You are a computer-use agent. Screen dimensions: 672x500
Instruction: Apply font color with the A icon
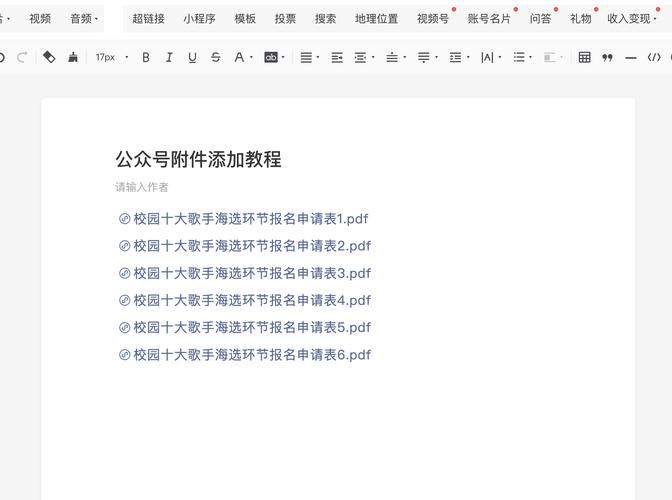pos(239,57)
